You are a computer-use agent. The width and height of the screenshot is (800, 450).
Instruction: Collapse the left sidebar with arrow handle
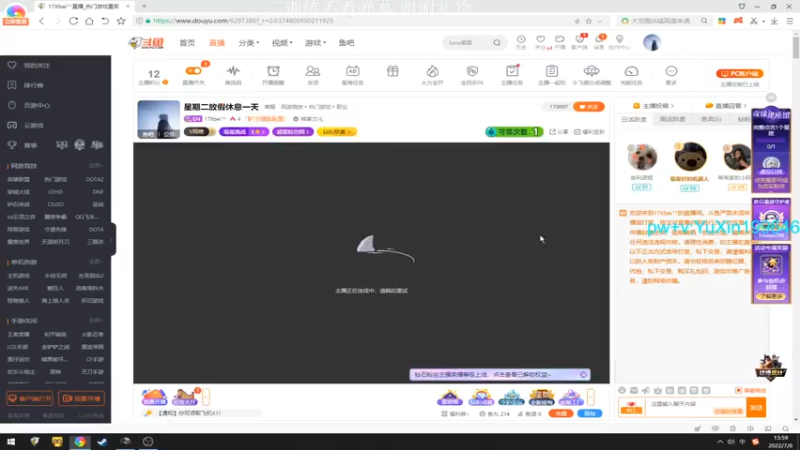pos(112,240)
